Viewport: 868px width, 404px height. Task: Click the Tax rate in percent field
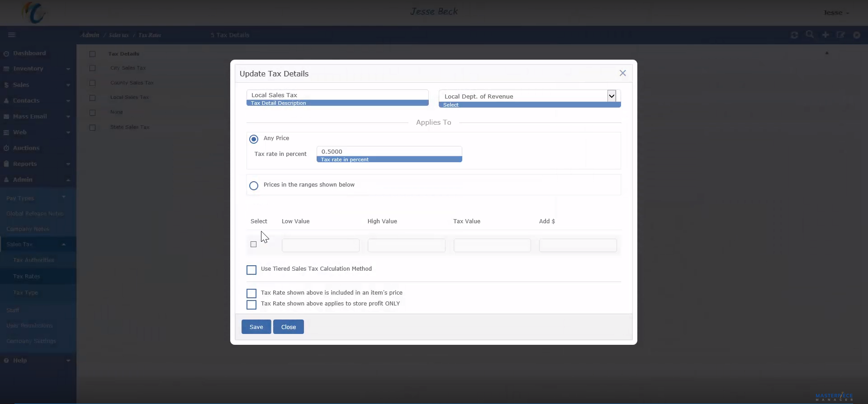click(x=389, y=151)
